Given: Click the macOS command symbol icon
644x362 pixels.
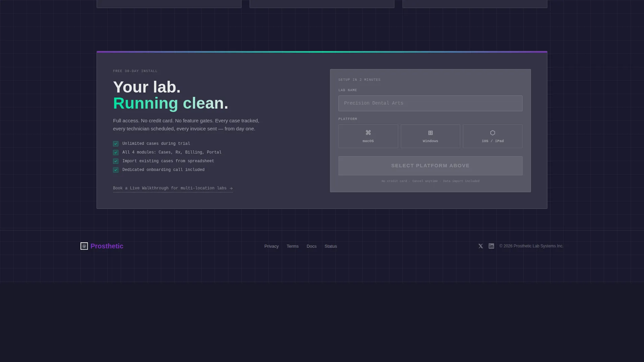Looking at the screenshot, I should [x=368, y=133].
